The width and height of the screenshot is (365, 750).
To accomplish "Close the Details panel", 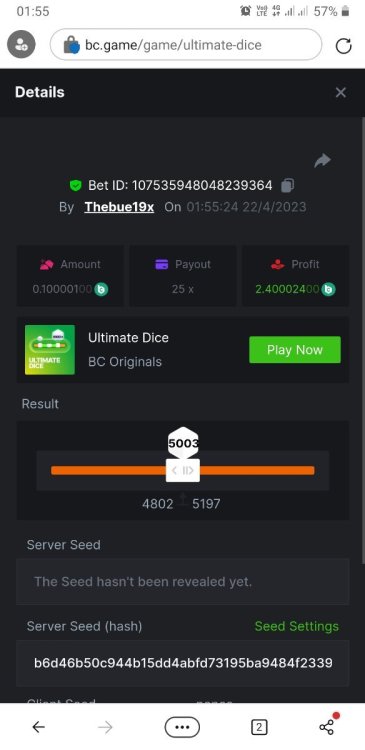I will coord(341,92).
